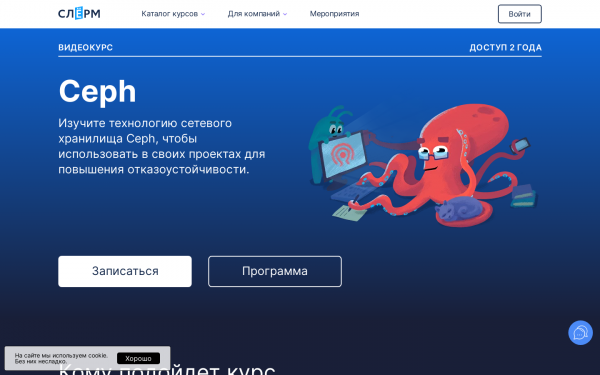600x375 pixels.
Task: Open the chat widget icon
Action: pos(580,333)
